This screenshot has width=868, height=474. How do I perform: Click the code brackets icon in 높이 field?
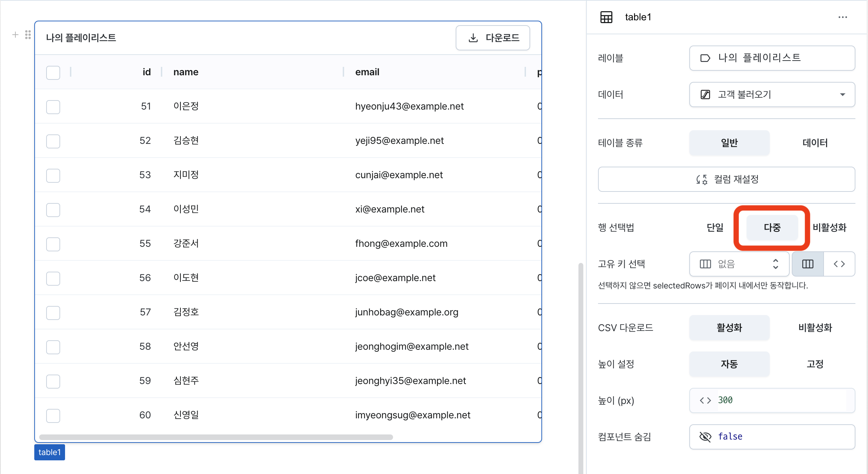(x=705, y=400)
